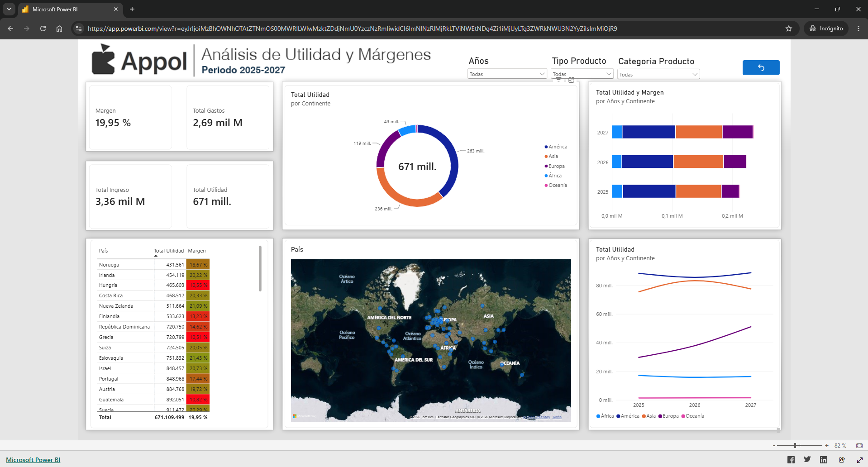Zoom in with plus button
Screen dimensions: 868x467
[x=827, y=446]
